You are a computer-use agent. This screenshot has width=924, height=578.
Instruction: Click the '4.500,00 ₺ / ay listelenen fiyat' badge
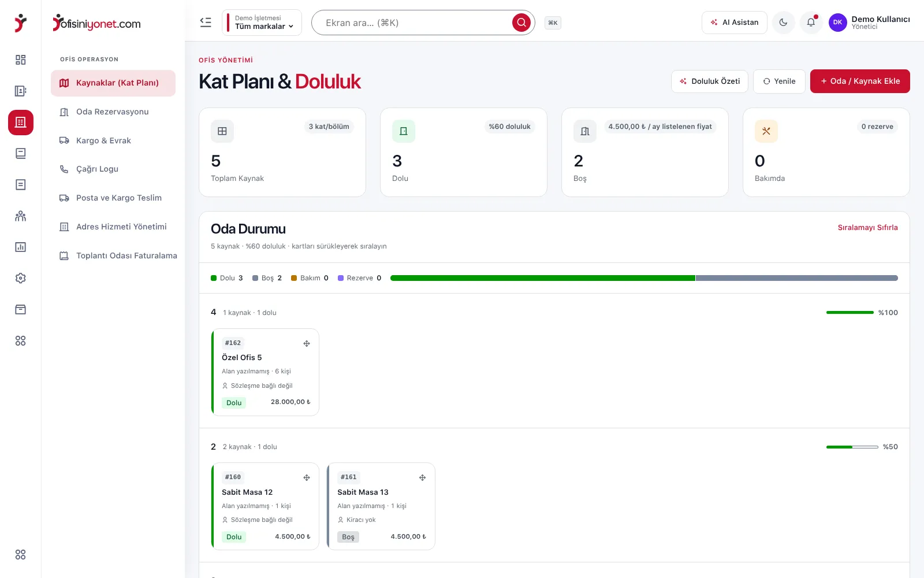click(660, 127)
